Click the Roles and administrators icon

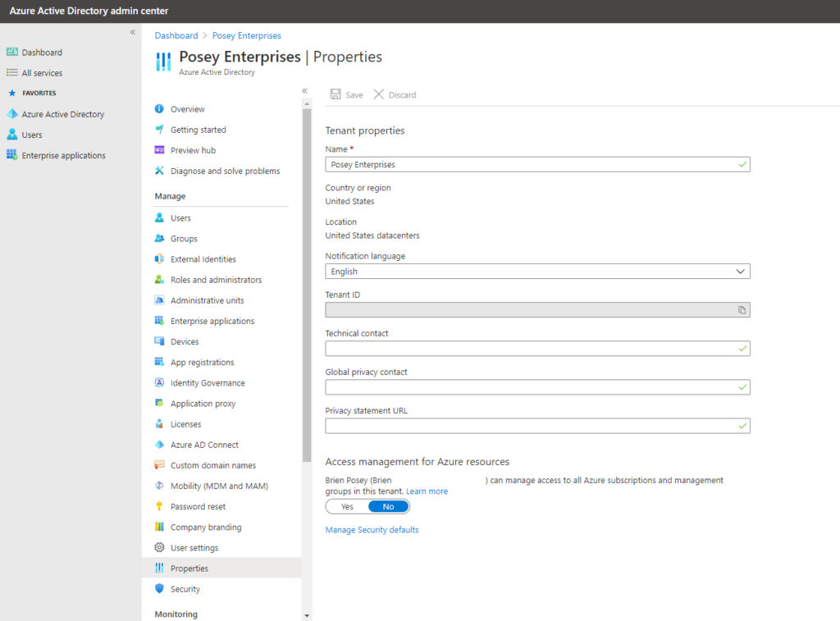tap(159, 280)
